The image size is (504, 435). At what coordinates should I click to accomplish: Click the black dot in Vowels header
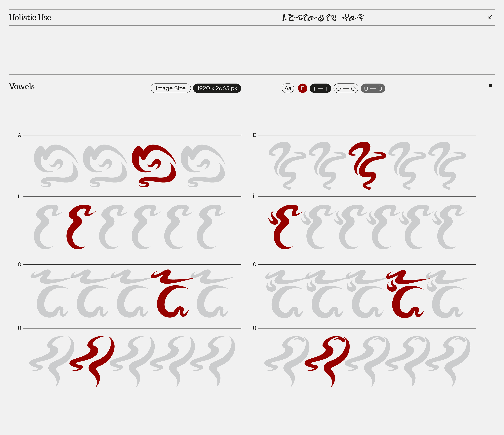pyautogui.click(x=490, y=86)
